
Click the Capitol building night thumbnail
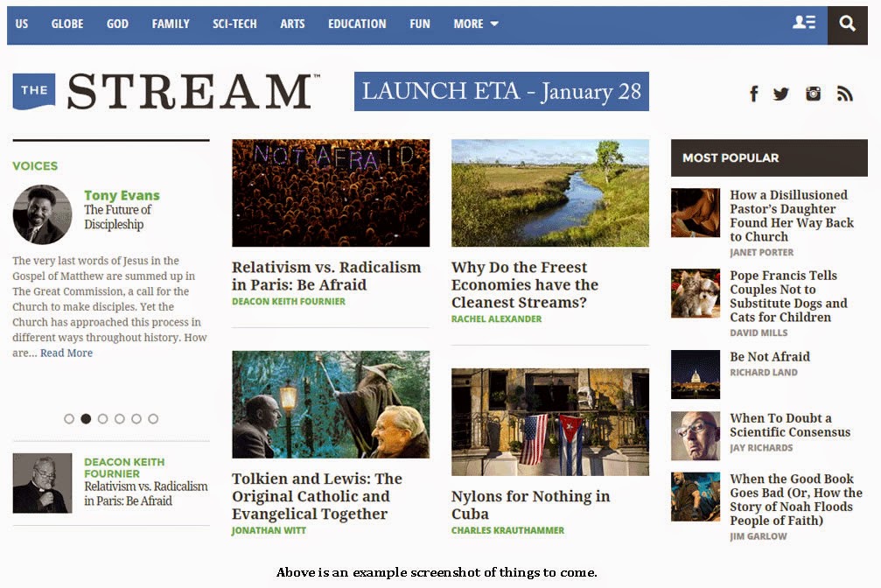click(x=696, y=374)
